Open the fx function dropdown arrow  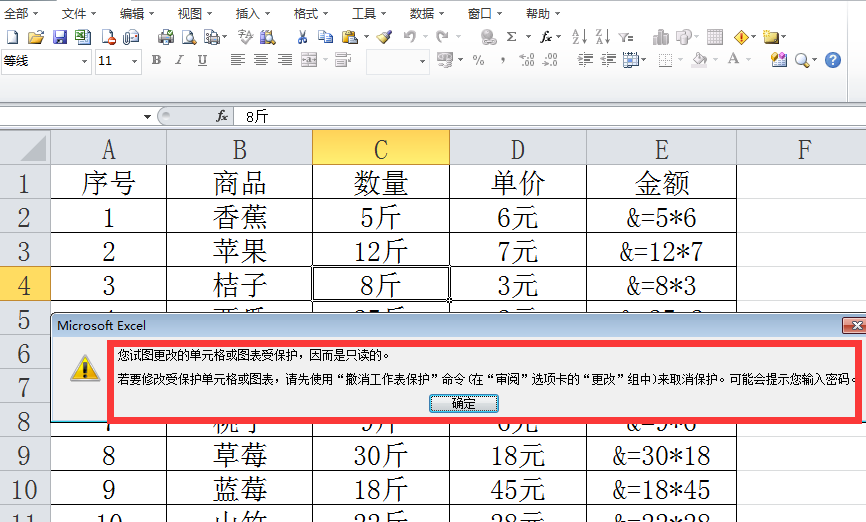tap(559, 37)
